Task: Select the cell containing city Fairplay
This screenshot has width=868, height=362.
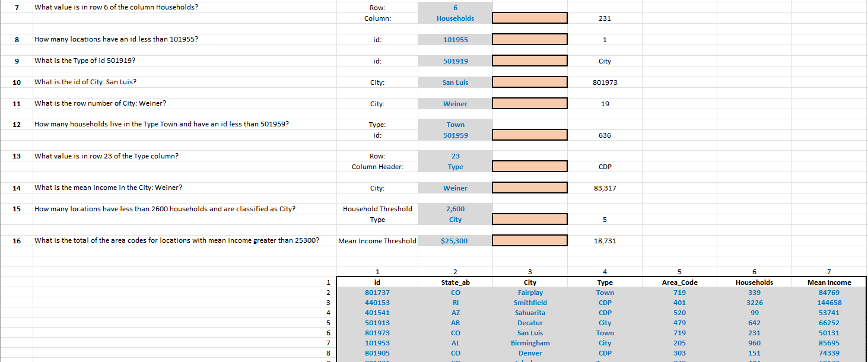Action: click(x=530, y=292)
